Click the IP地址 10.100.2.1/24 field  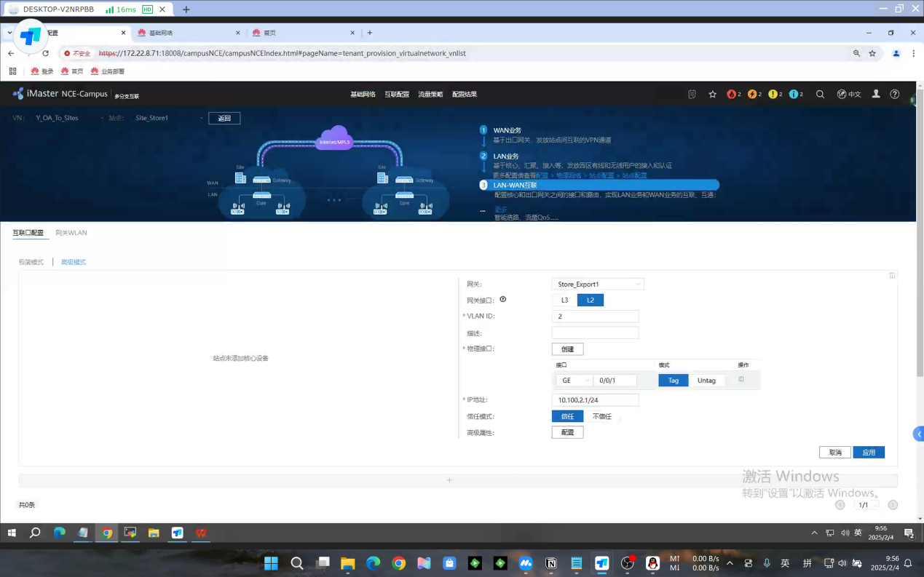[x=595, y=400]
